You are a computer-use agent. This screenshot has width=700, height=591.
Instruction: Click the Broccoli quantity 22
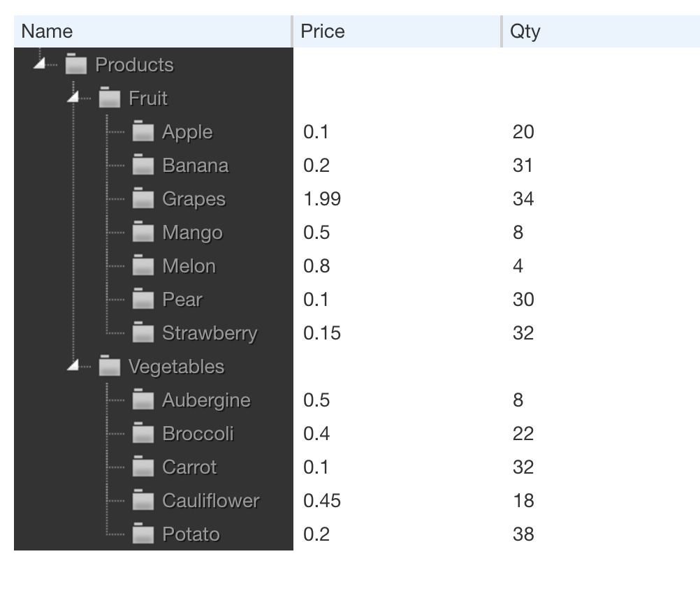pos(523,434)
